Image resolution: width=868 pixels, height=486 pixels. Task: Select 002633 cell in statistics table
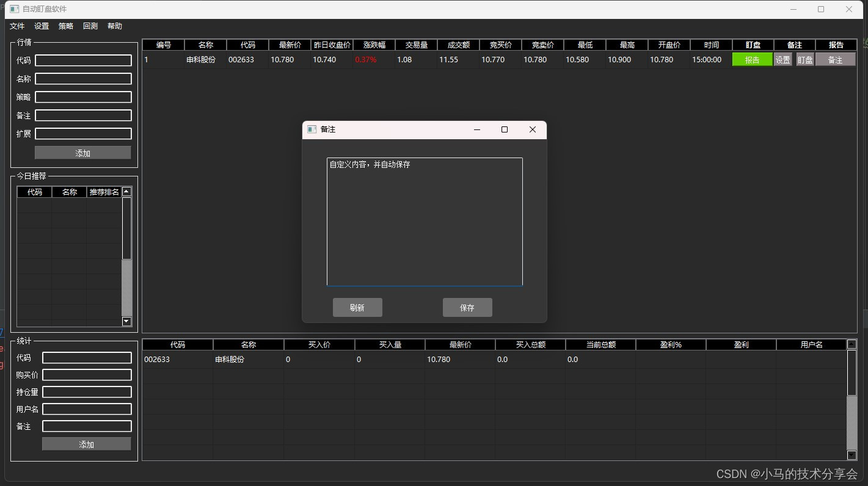point(178,360)
